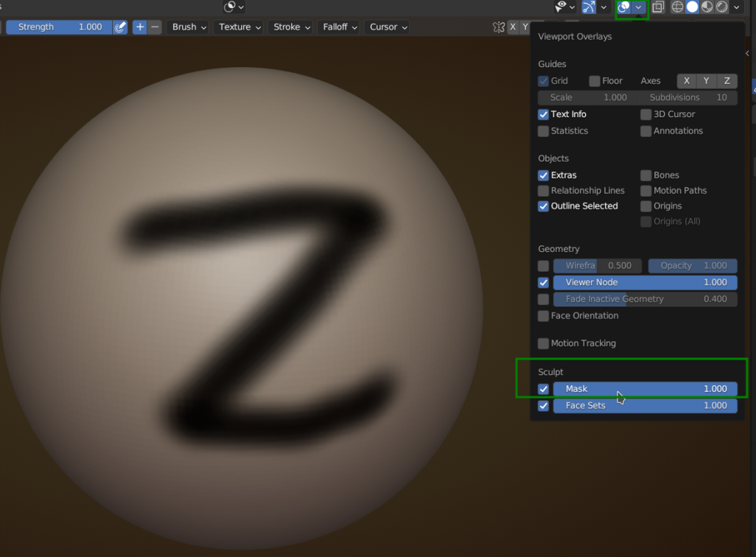Open the visibility options dropdown arrow
Image resolution: width=756 pixels, height=557 pixels.
[x=573, y=7]
